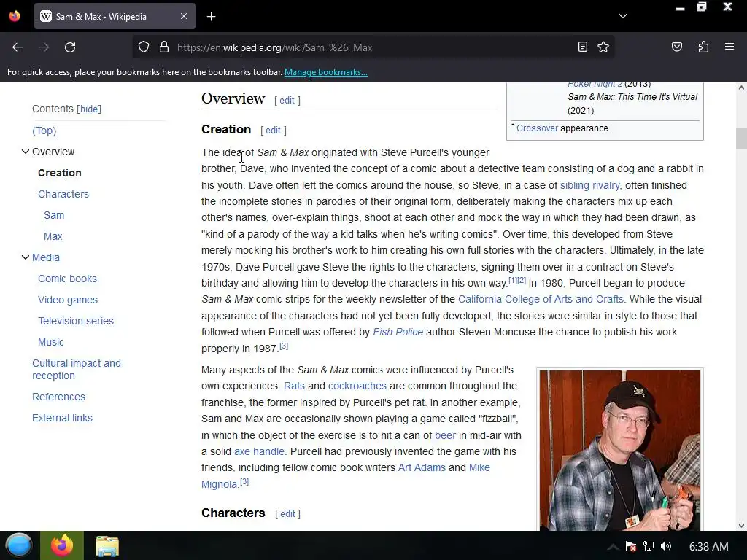Open the beer link
Image resolution: width=747 pixels, height=560 pixels.
tap(445, 435)
